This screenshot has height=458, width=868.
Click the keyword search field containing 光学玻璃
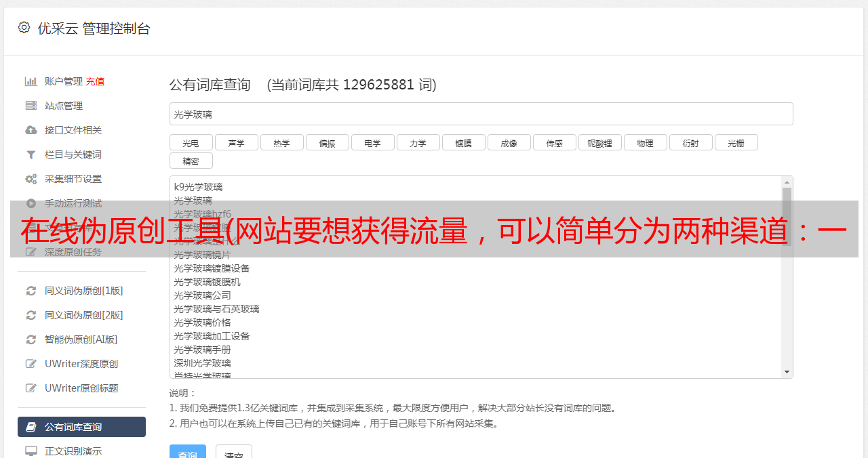481,114
